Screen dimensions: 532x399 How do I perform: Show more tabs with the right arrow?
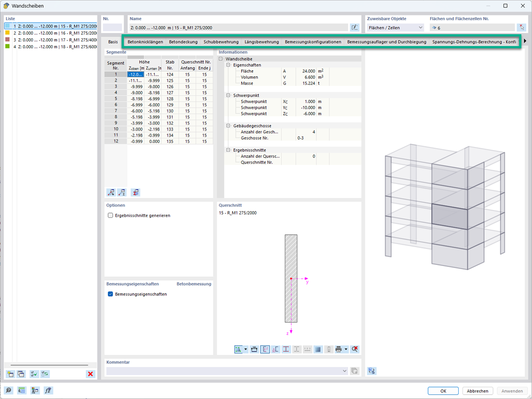click(x=525, y=41)
